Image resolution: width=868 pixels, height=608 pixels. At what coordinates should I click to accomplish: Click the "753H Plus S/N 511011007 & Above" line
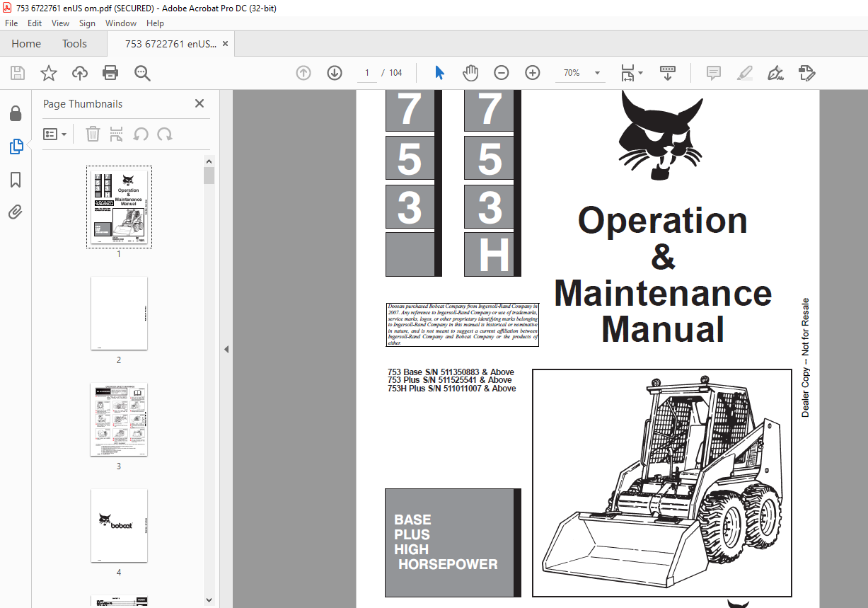point(452,389)
